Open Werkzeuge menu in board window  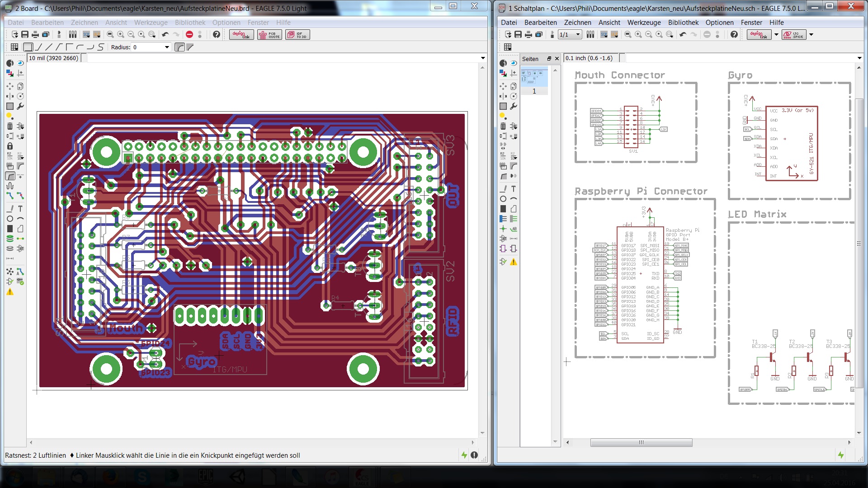pos(151,22)
